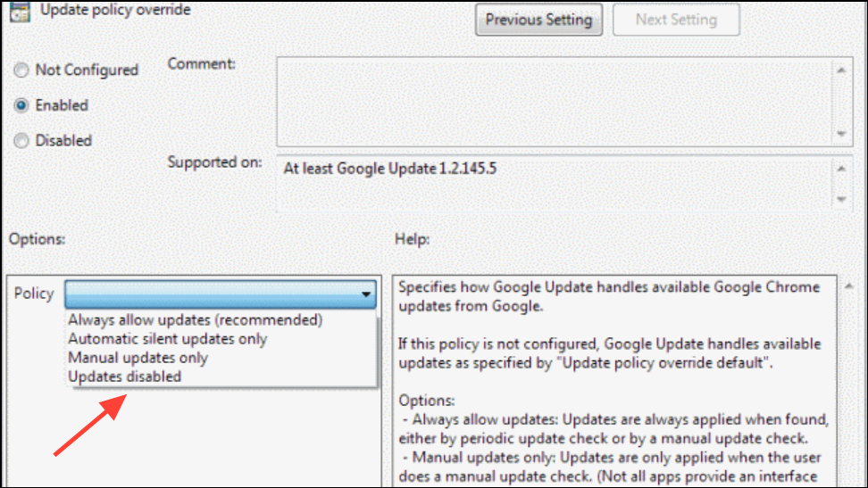868x488 pixels.
Task: Click the policy icon beside the window title
Action: [x=20, y=11]
